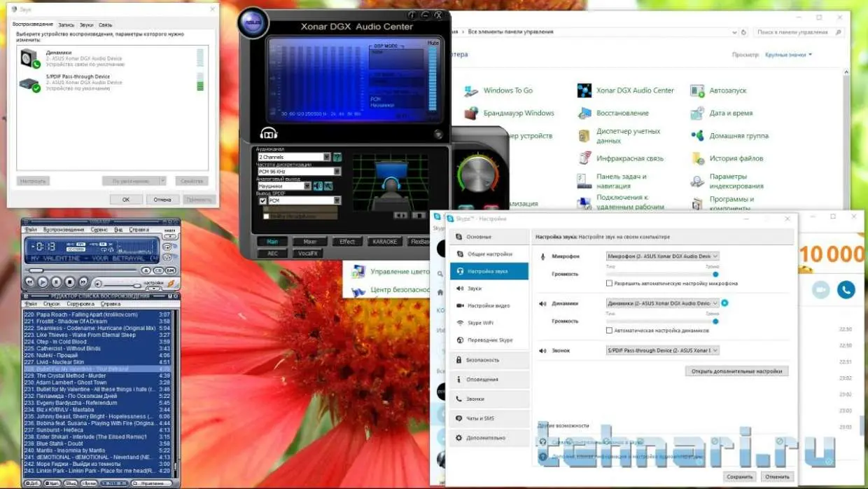868x489 pixels.
Task: Click the Dolby Headphone icon in Xonar Audio Center
Action: tap(269, 132)
